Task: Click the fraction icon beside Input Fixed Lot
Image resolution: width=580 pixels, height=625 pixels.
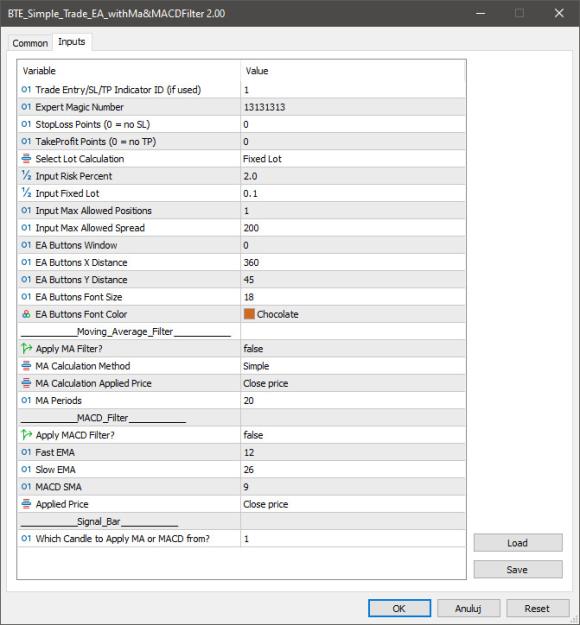Action: pos(26,193)
